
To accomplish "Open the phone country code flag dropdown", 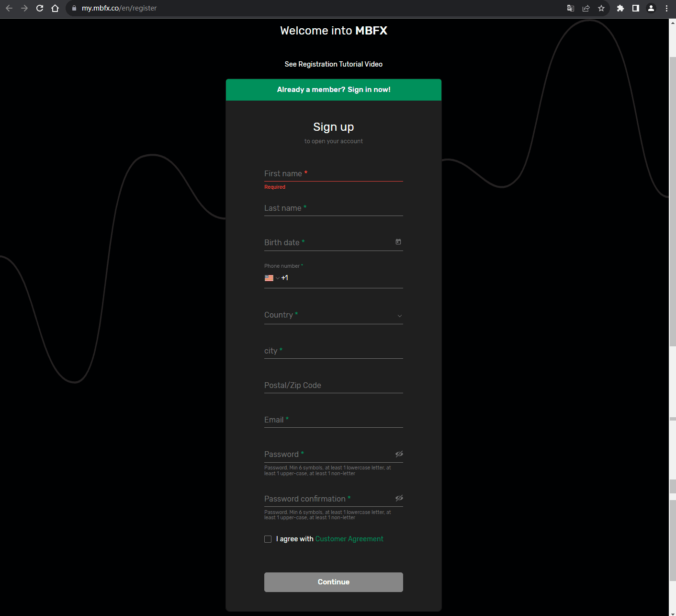I will (272, 278).
